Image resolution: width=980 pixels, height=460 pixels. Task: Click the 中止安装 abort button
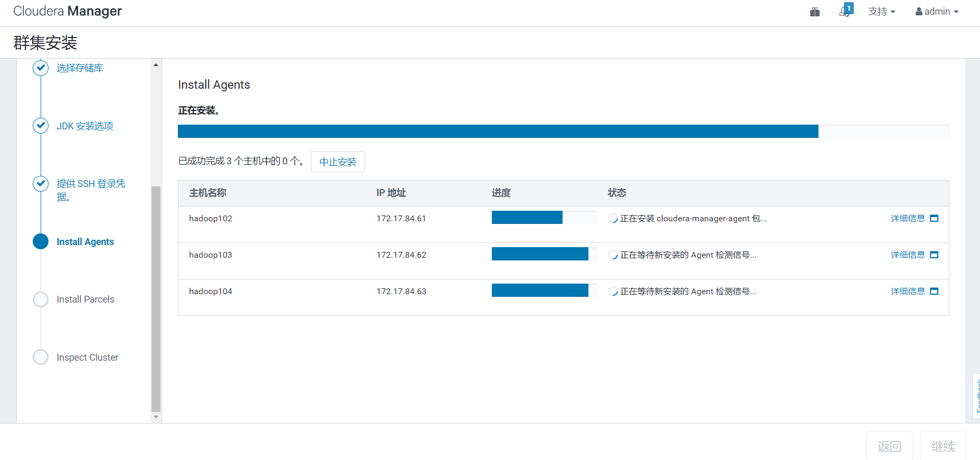(x=338, y=162)
